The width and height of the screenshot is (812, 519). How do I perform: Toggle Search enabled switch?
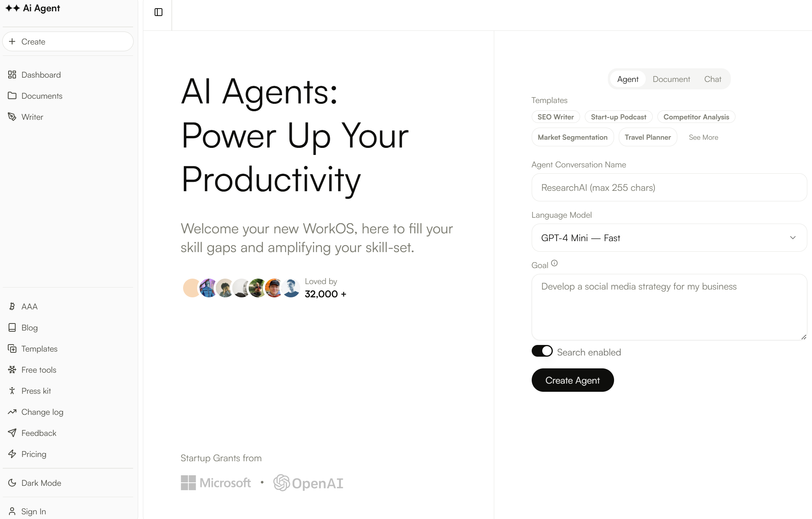[541, 351]
